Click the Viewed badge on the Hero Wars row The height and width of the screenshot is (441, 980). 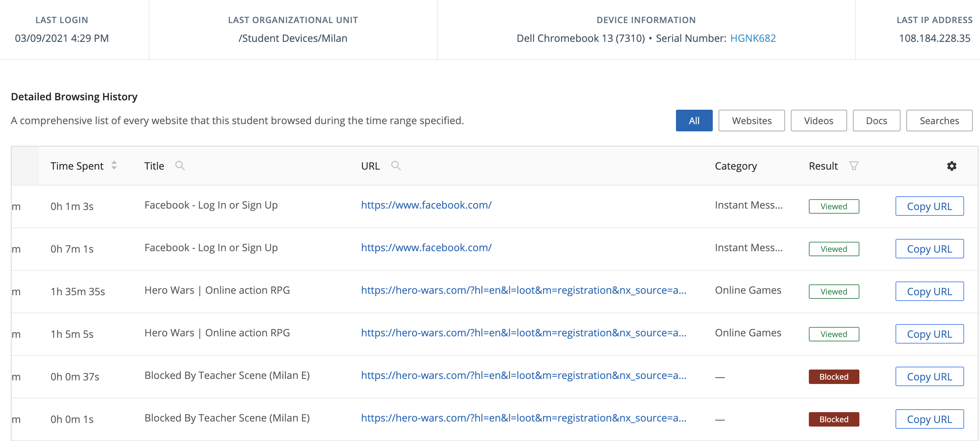point(833,291)
